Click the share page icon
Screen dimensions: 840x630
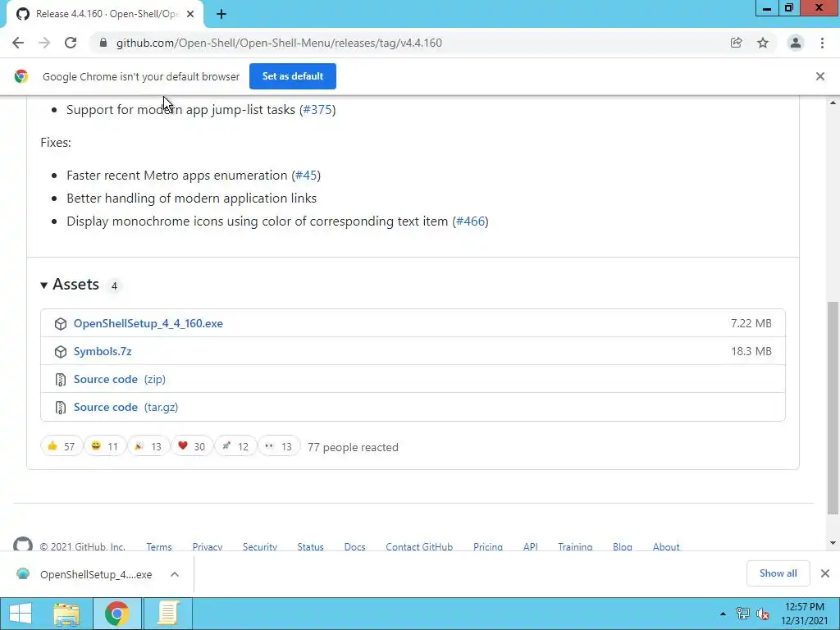point(736,43)
